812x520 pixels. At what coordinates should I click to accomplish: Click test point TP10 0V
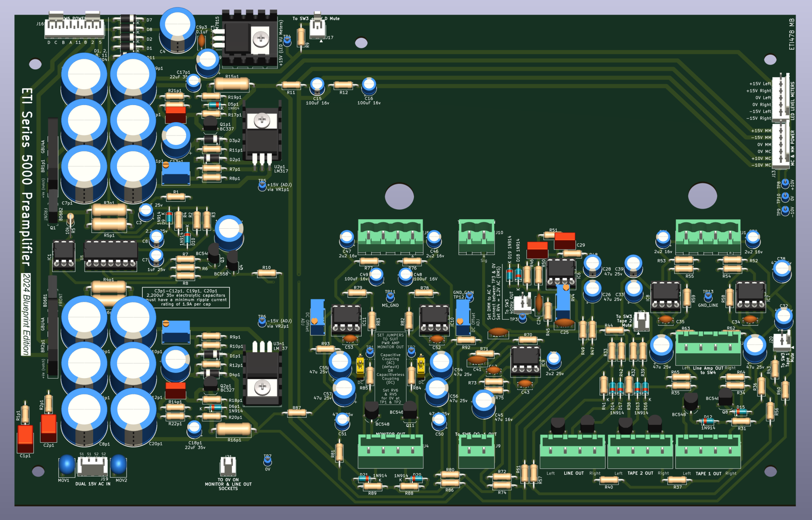[785, 197]
